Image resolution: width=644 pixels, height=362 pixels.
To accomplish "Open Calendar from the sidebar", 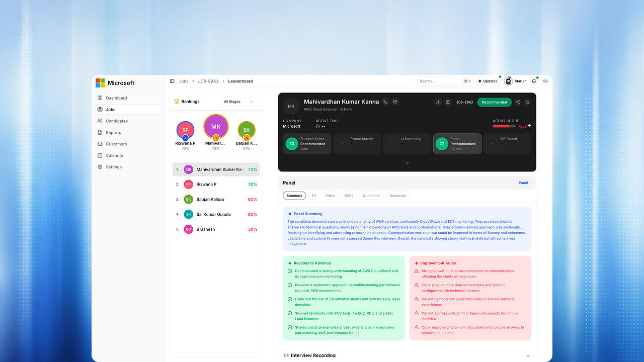I will coord(128,156).
